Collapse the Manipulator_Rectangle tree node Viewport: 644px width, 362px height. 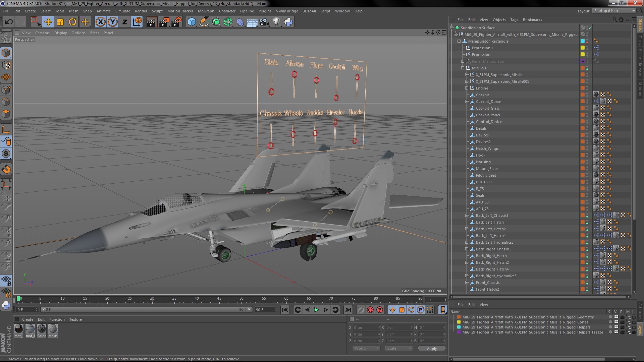(x=459, y=41)
